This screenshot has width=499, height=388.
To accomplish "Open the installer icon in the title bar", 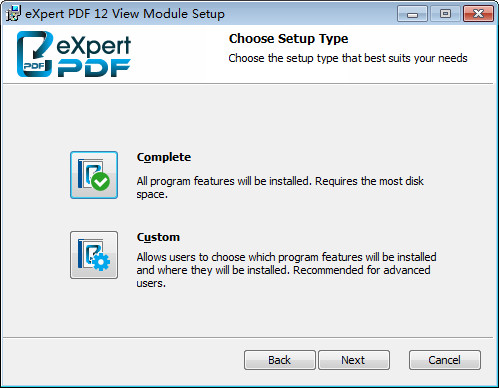I will (13, 14).
